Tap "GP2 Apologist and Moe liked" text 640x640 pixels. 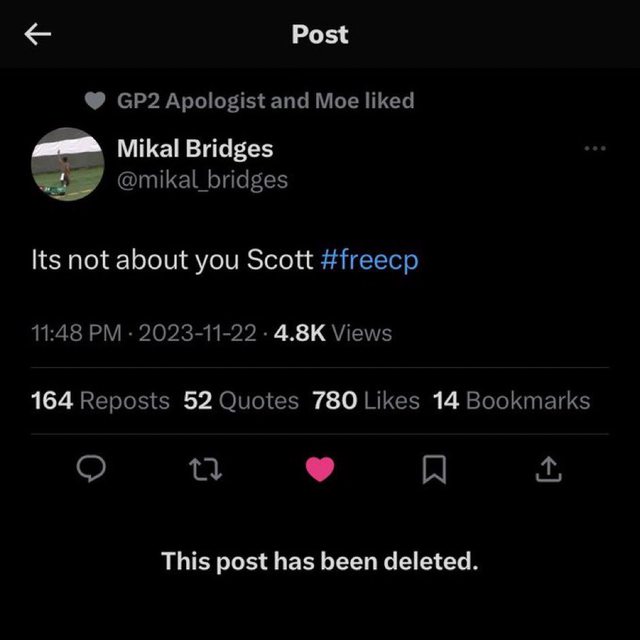pyautogui.click(x=265, y=101)
